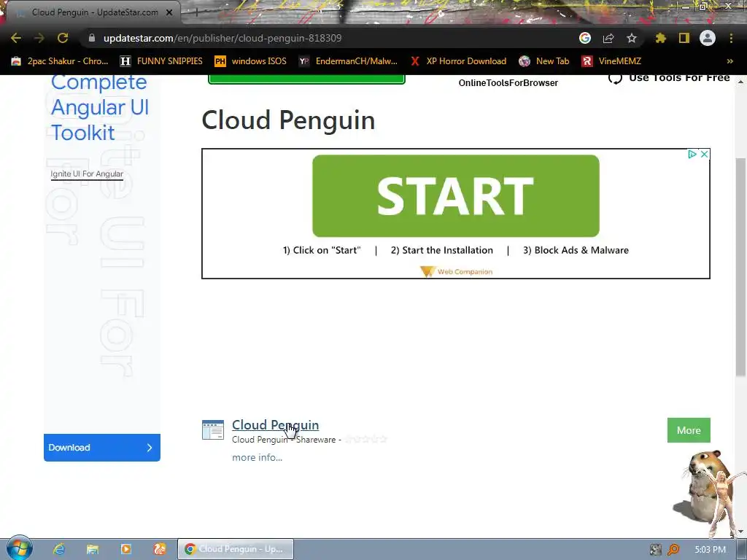Open the windows ISOS bookmark
Image resolution: width=747 pixels, height=560 pixels.
click(x=251, y=61)
